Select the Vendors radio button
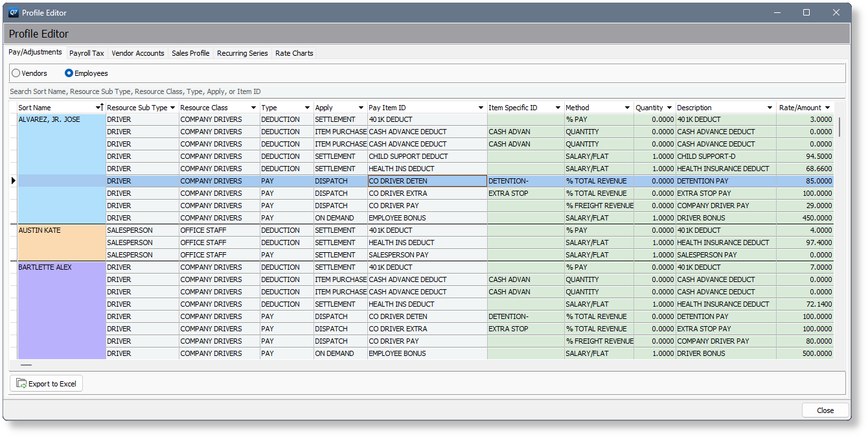868x437 pixels. 16,73
